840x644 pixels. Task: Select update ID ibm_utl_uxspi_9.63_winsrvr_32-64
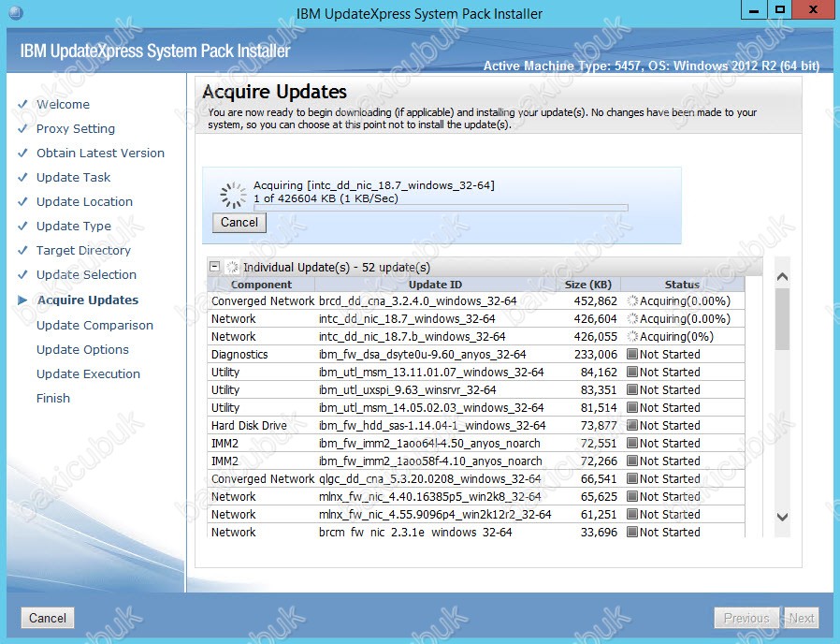pos(407,389)
